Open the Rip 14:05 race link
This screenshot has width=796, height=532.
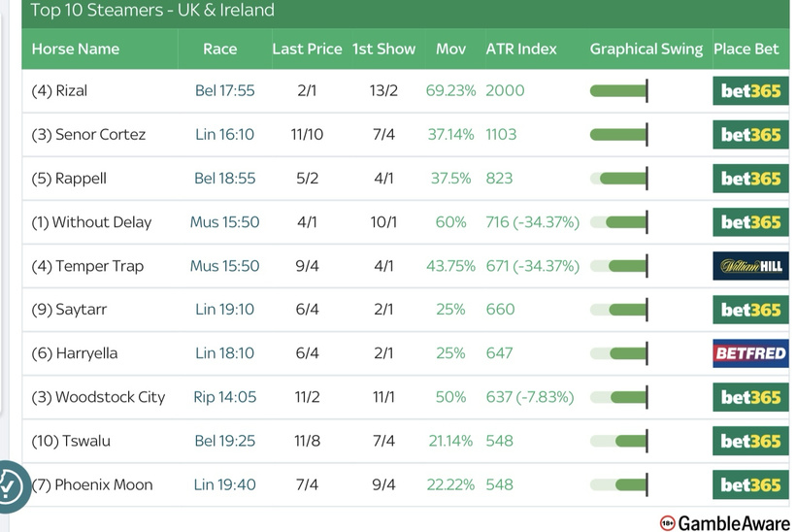pos(224,397)
